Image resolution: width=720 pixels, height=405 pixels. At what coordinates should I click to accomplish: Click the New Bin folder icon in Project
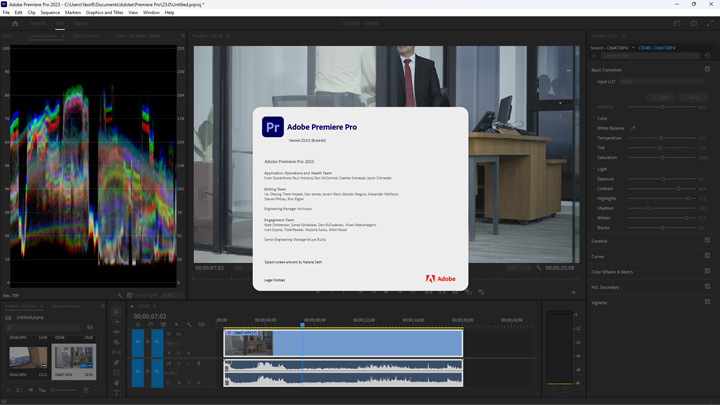pyautogui.click(x=90, y=327)
